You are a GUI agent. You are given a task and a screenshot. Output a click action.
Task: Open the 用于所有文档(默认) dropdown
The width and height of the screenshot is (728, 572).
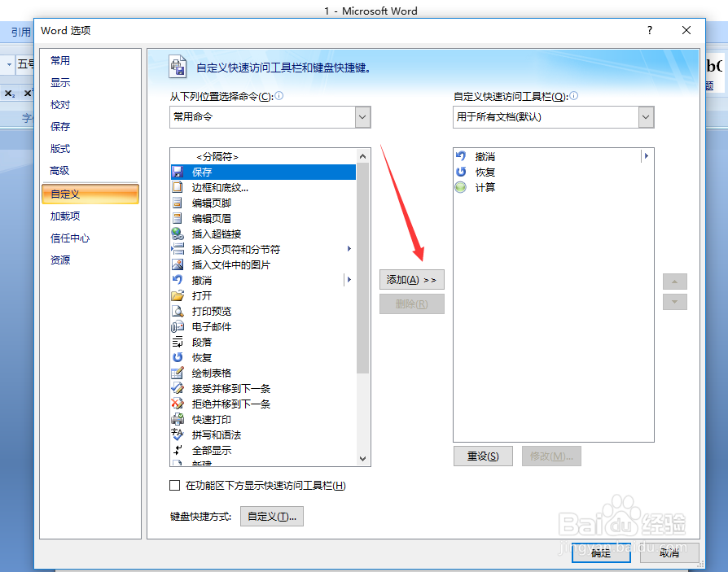[646, 117]
